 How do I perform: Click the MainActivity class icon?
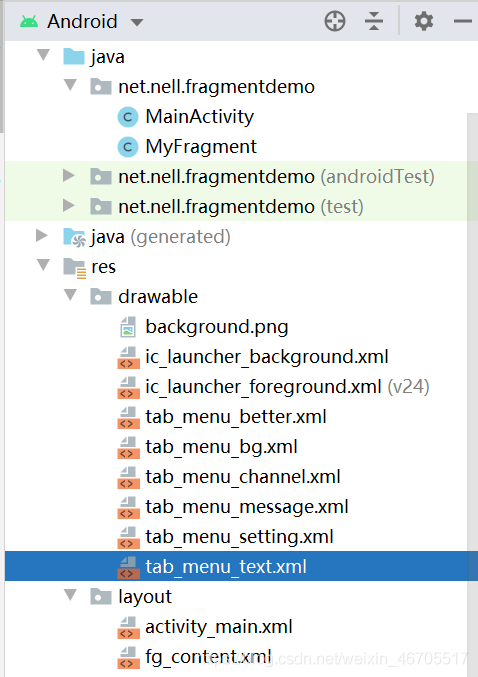(128, 117)
